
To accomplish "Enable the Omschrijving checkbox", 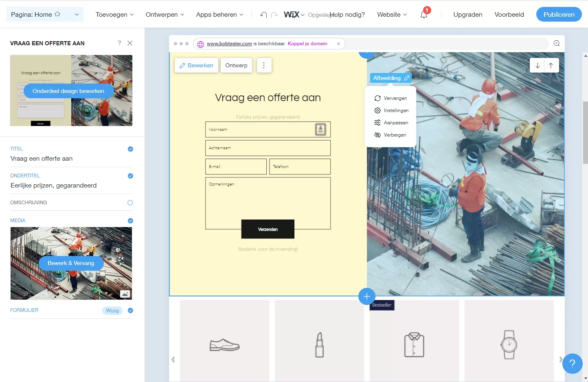I will pos(130,203).
